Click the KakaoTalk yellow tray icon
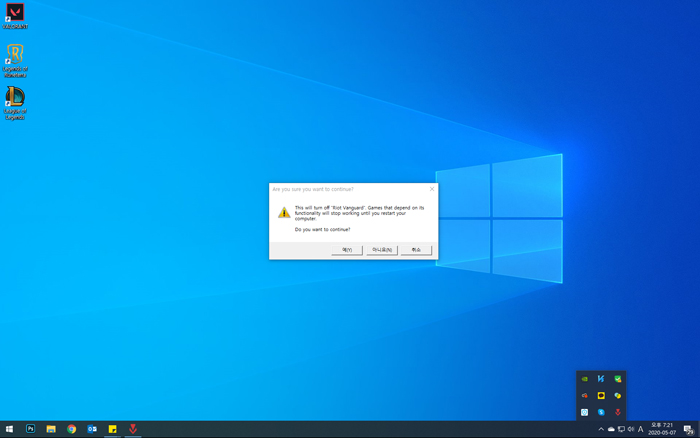The height and width of the screenshot is (438, 700). click(601, 396)
